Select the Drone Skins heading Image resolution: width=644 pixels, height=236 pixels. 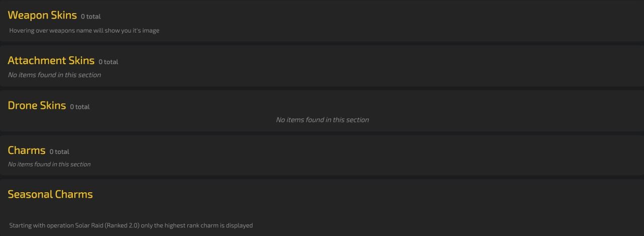pyautogui.click(x=37, y=105)
